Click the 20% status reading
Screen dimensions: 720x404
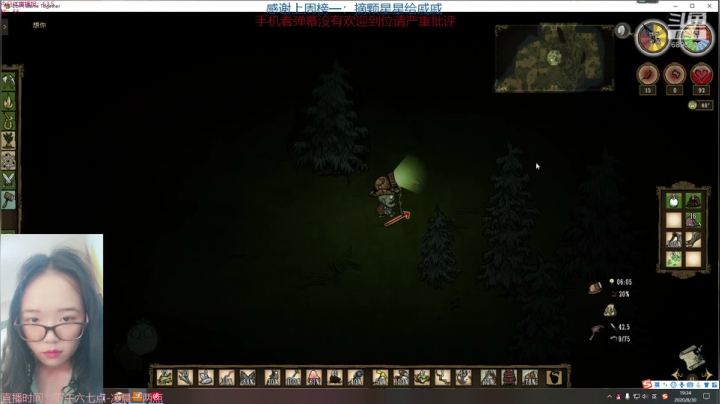point(624,294)
